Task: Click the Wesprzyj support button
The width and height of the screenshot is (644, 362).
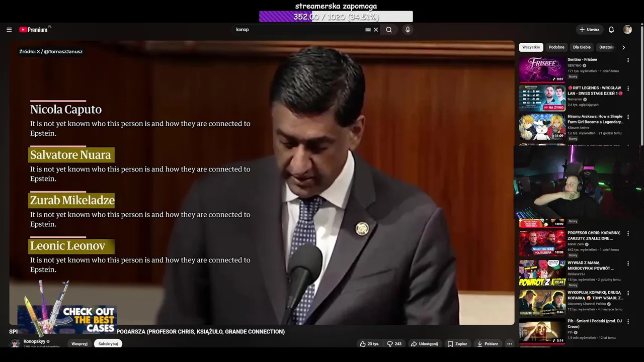Action: (x=79, y=344)
